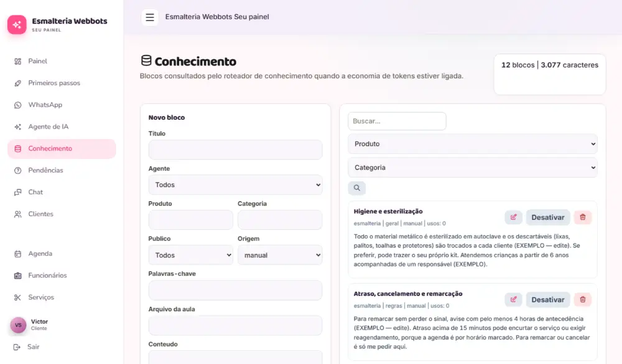
Task: Open the Publico dropdown
Action: (190, 255)
